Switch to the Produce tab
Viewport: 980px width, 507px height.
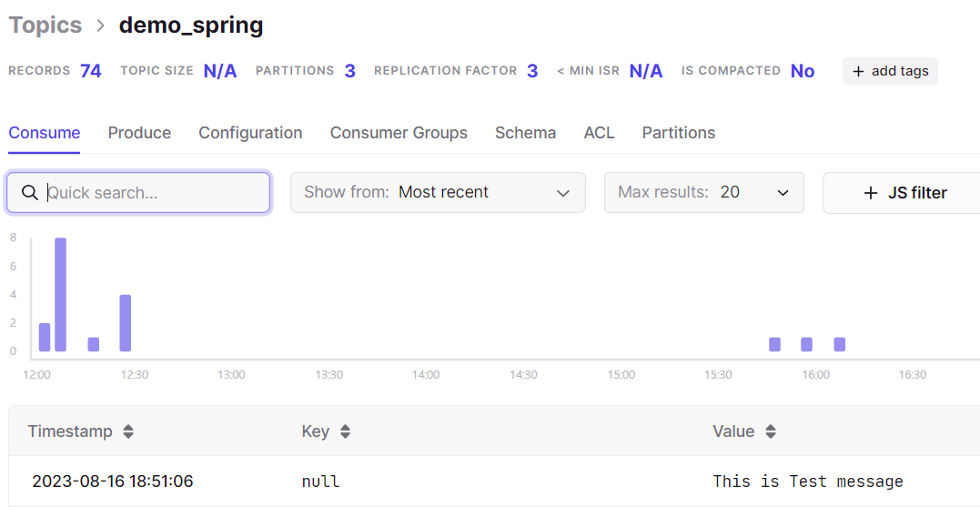point(139,133)
